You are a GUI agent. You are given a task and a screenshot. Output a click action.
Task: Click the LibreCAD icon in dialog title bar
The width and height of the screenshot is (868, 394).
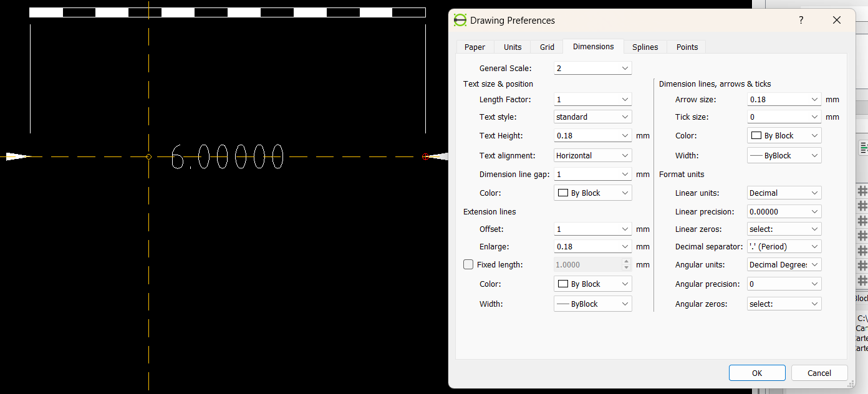pos(460,21)
